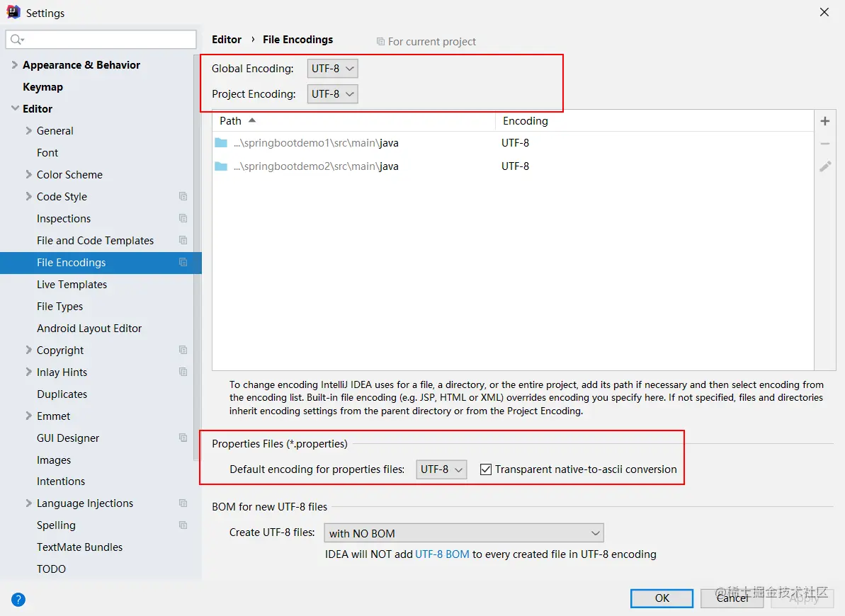This screenshot has height=616, width=845.
Task: Expand the Inlay Hints node
Action: (x=28, y=372)
